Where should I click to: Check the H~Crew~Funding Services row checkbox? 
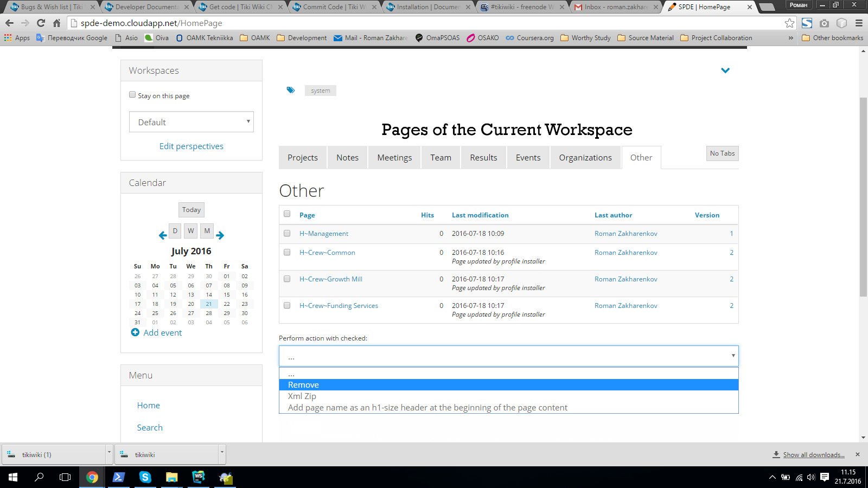coord(287,305)
